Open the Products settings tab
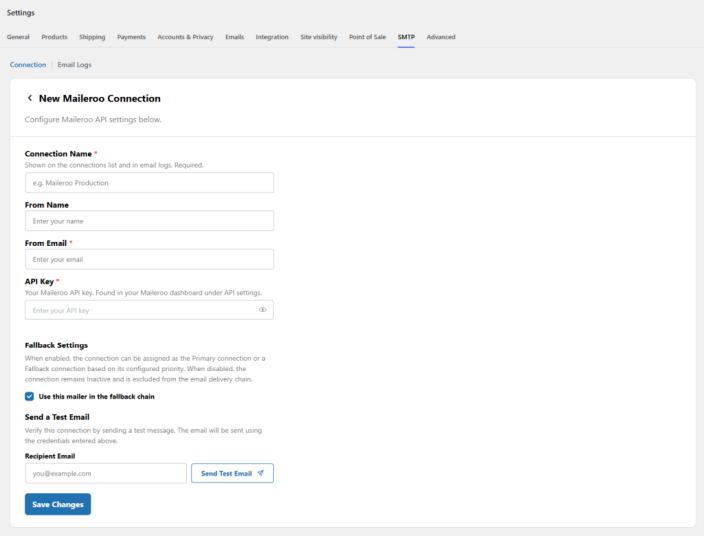 point(54,37)
